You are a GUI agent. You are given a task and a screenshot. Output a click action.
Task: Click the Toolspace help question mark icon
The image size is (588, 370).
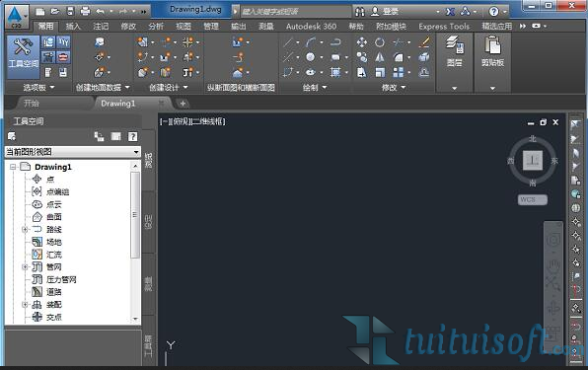[132, 136]
